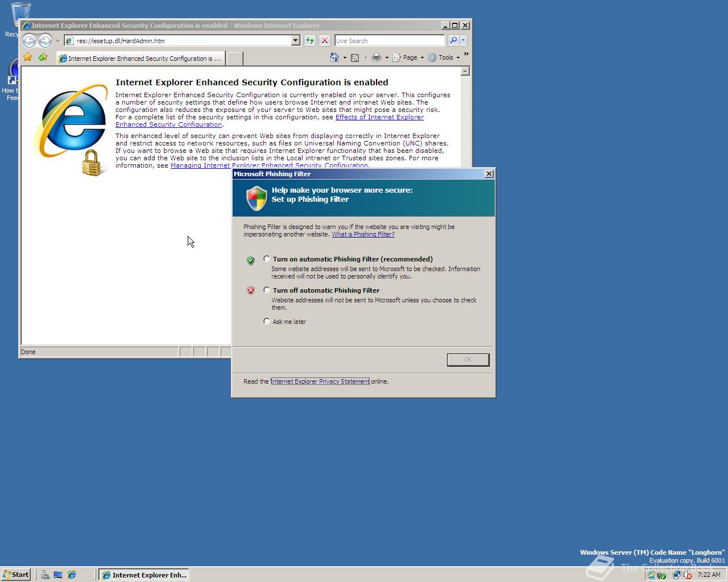Image resolution: width=728 pixels, height=582 pixels.
Task: Open the Start menu
Action: pos(15,575)
